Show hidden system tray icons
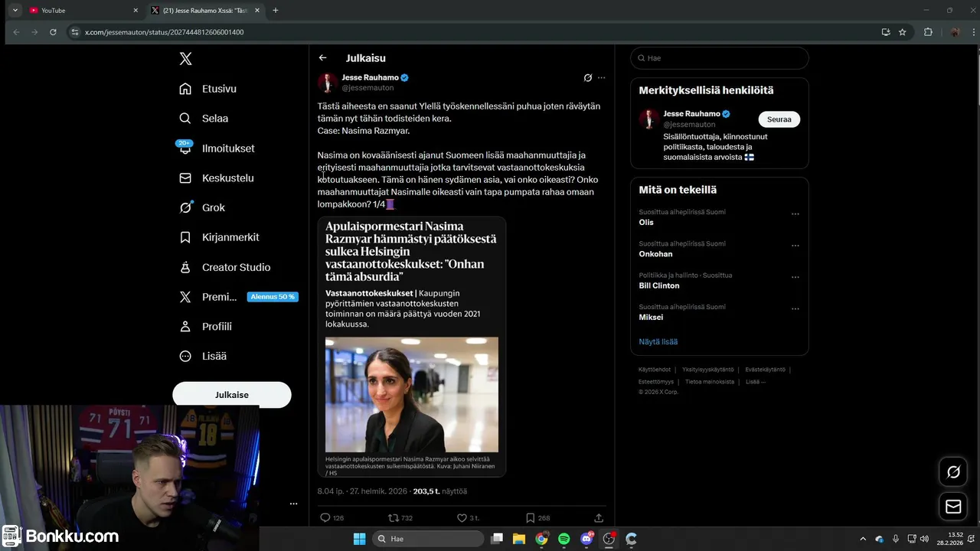This screenshot has width=980, height=551. (x=863, y=539)
